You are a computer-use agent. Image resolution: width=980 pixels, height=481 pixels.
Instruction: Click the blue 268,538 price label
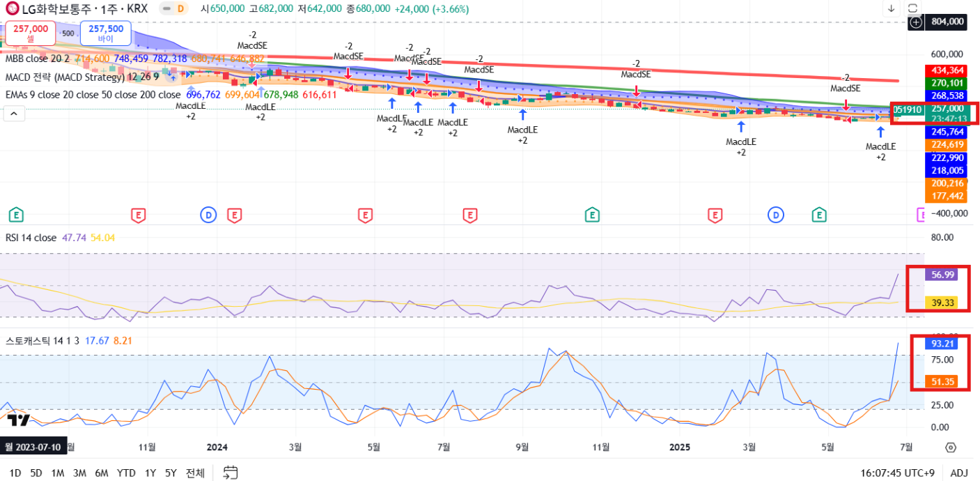point(944,96)
